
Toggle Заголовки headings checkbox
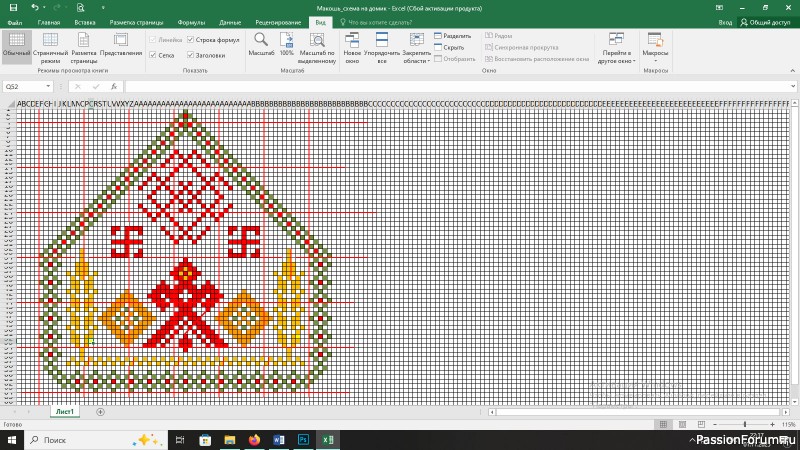tap(190, 55)
